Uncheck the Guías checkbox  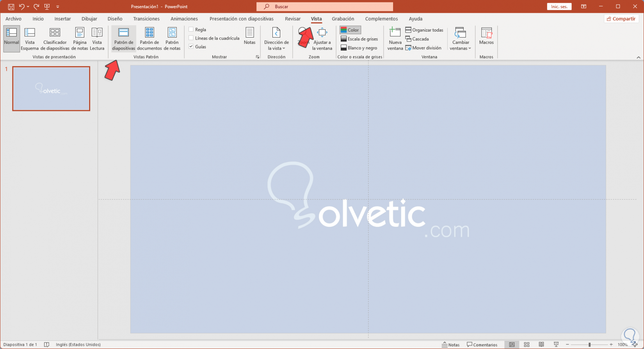(191, 47)
